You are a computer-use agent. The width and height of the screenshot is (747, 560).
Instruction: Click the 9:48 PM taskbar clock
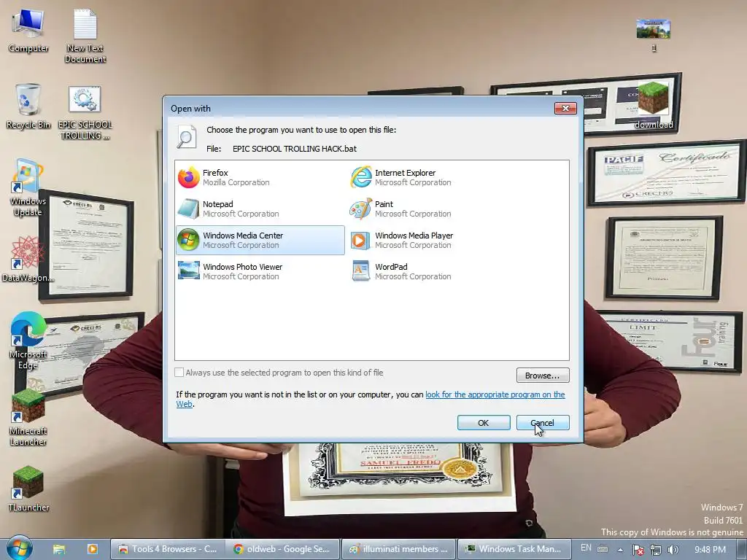pos(710,549)
